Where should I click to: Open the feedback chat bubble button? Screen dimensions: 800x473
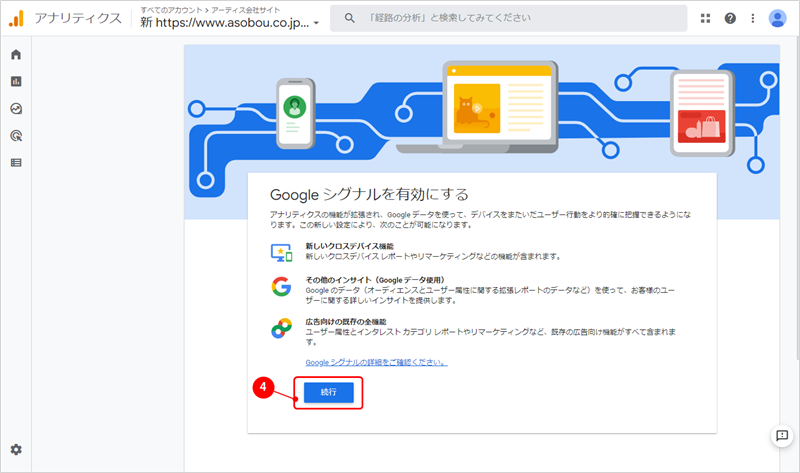click(782, 435)
